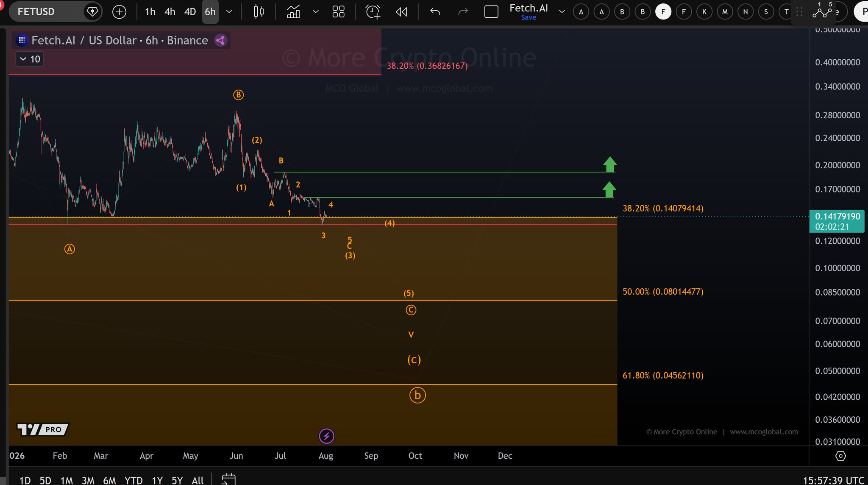Image resolution: width=868 pixels, height=485 pixels.
Task: Click the purple lightning bolt event icon
Action: [x=326, y=436]
